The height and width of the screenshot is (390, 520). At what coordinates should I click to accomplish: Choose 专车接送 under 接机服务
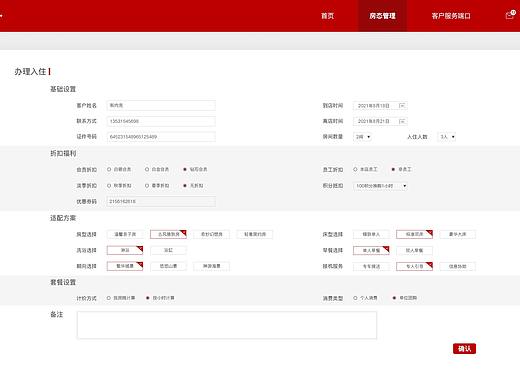[x=371, y=266]
